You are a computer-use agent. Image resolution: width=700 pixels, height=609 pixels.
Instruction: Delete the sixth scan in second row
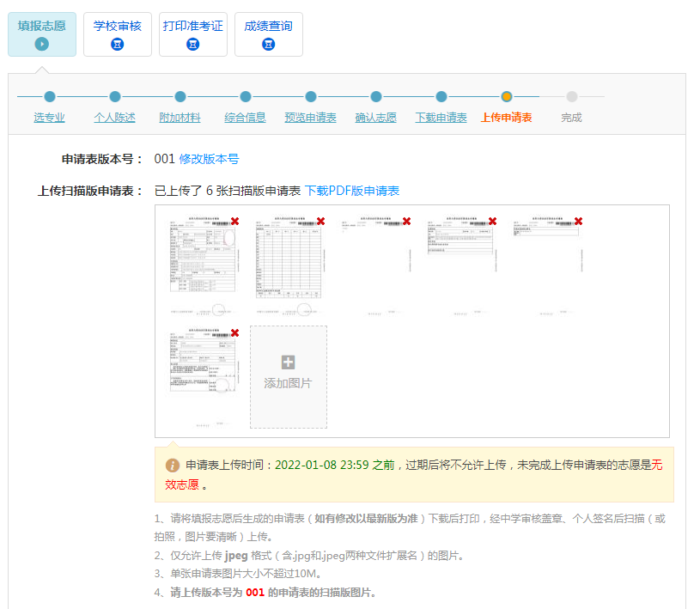234,333
